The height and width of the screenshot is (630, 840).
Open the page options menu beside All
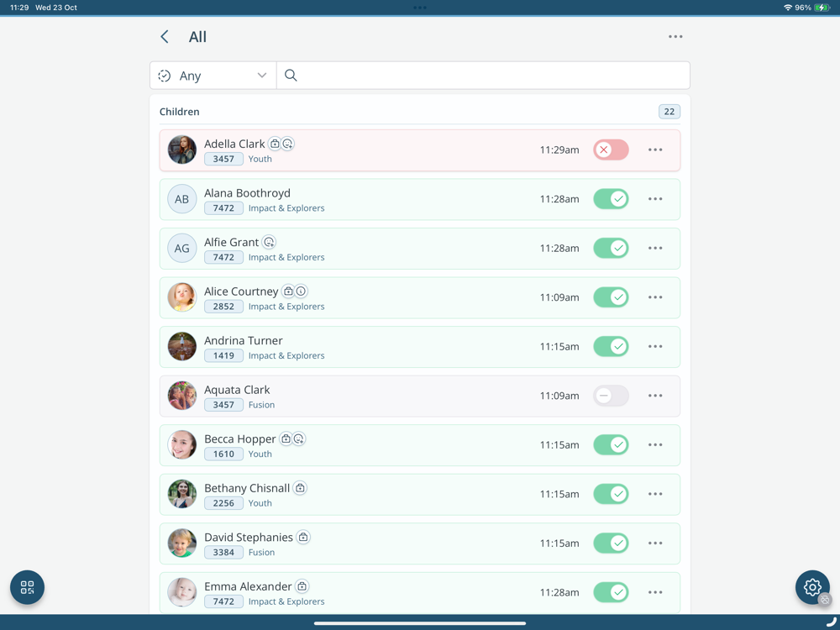pyautogui.click(x=675, y=36)
